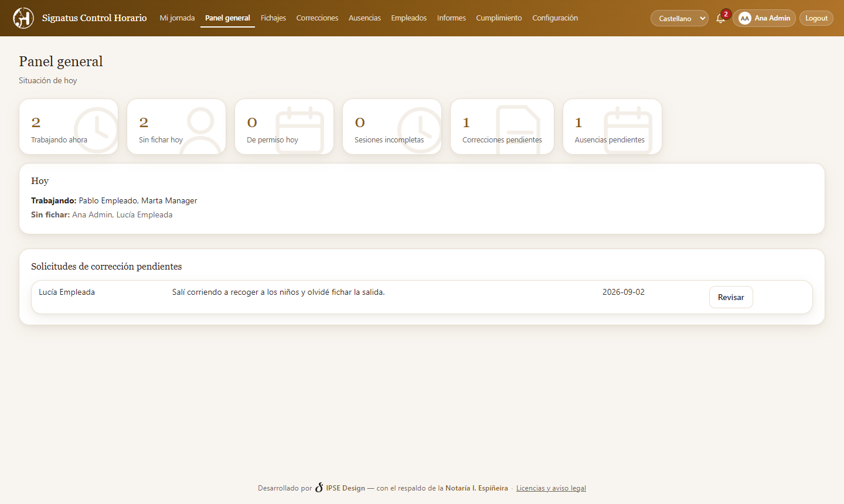Image resolution: width=844 pixels, height=504 pixels.
Task: Click the date 2026-09-02
Action: [624, 292]
